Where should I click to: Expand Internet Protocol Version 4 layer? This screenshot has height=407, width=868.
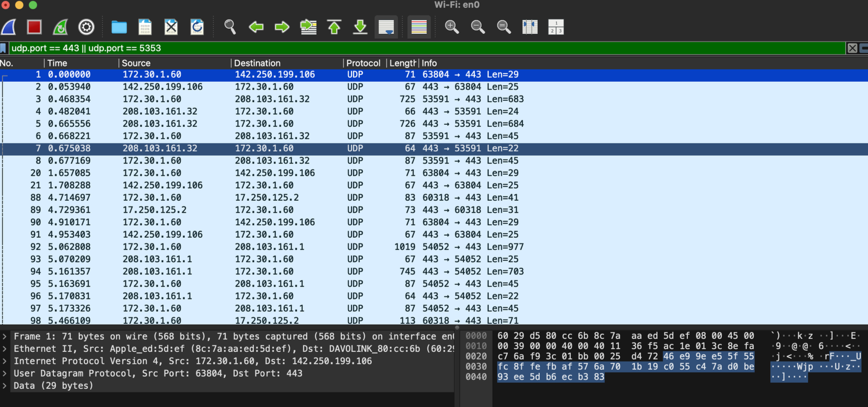click(x=5, y=361)
